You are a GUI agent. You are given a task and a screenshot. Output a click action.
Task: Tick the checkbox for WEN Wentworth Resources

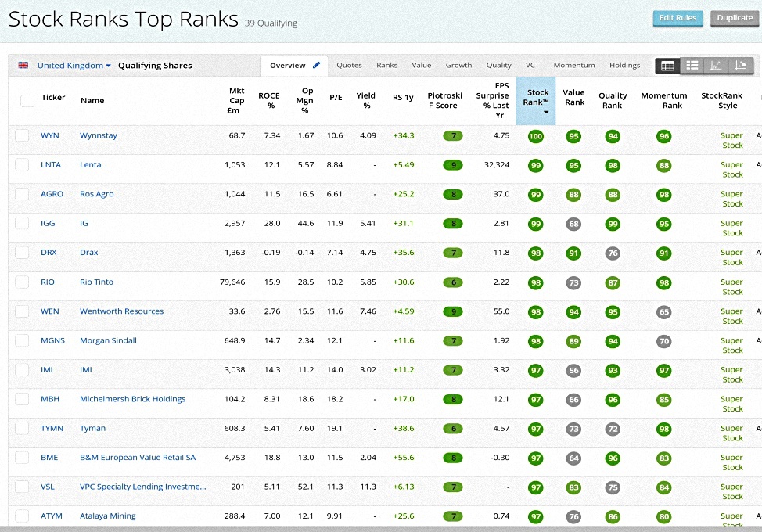click(x=22, y=311)
